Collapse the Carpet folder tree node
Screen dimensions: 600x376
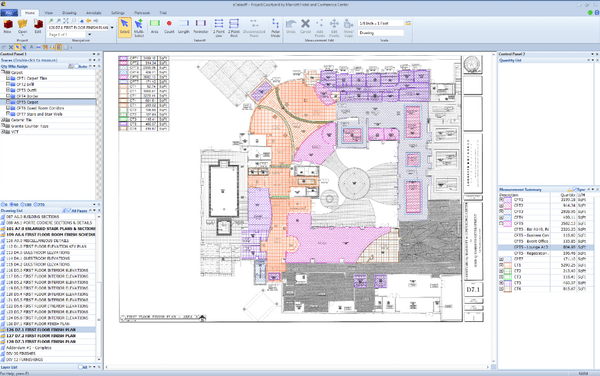pyautogui.click(x=3, y=72)
